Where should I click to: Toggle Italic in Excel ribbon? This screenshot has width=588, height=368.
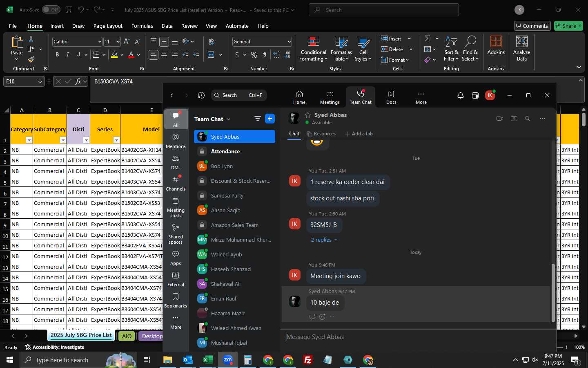click(67, 55)
